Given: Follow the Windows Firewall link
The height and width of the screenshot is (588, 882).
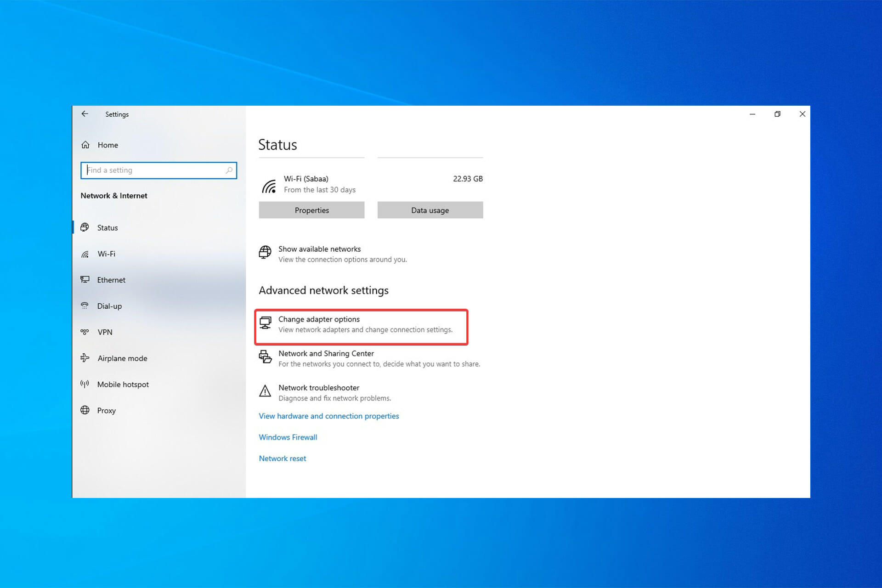Looking at the screenshot, I should pyautogui.click(x=288, y=437).
